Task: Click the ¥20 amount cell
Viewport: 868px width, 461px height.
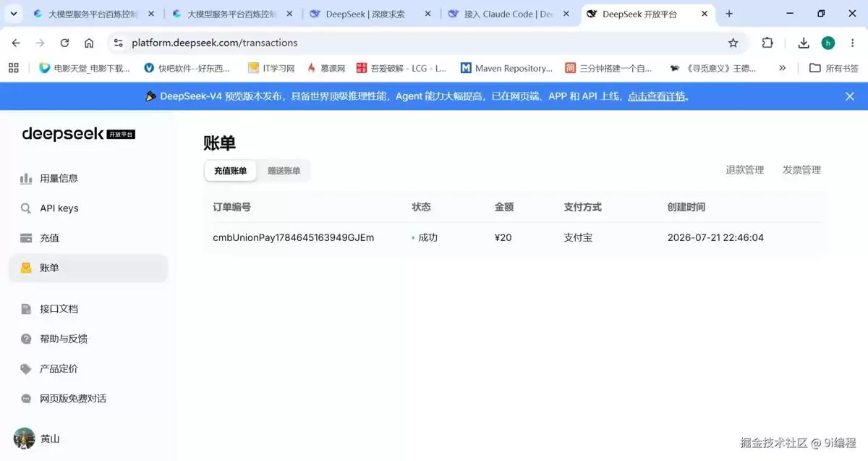Action: tap(503, 237)
